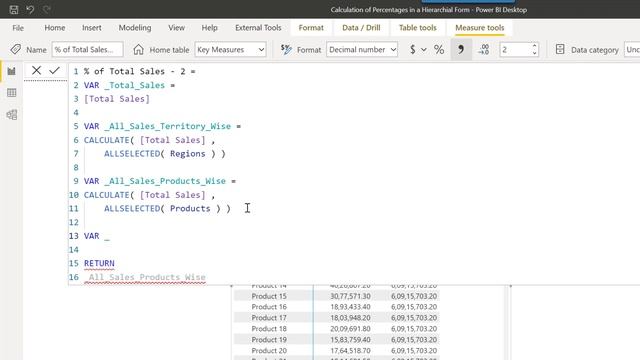This screenshot has width=640, height=360.
Task: Switch to Data table view
Action: (x=11, y=93)
